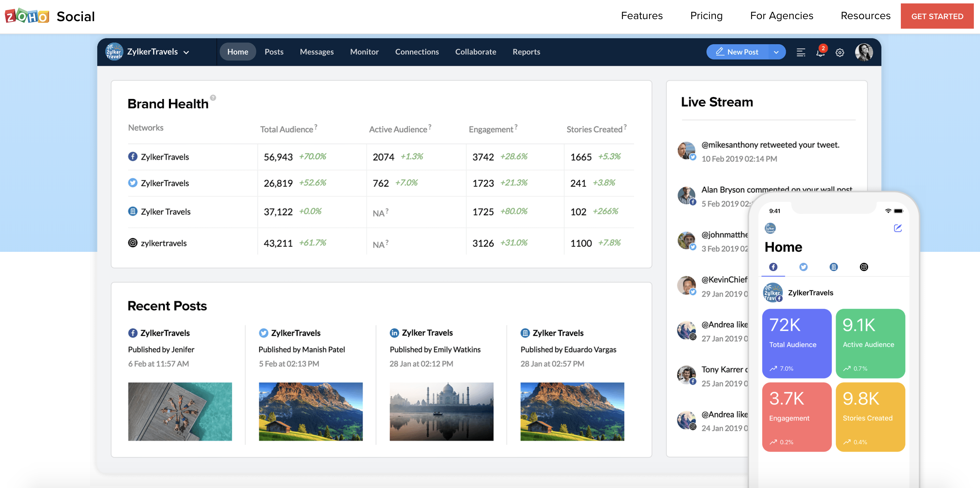Click Twitter icon in Brand Health row
Viewport: 980px width, 488px height.
(132, 183)
